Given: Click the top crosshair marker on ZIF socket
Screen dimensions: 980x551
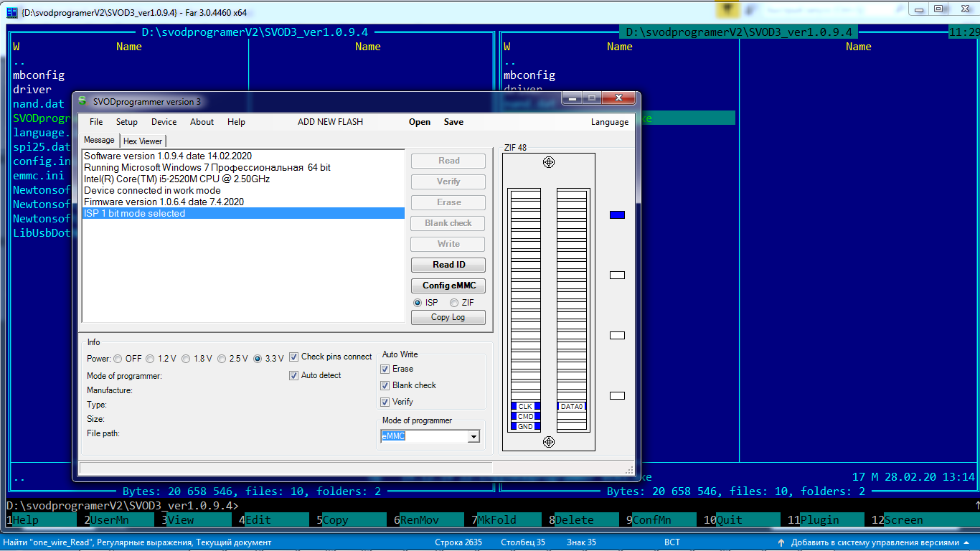Looking at the screenshot, I should click(x=549, y=162).
